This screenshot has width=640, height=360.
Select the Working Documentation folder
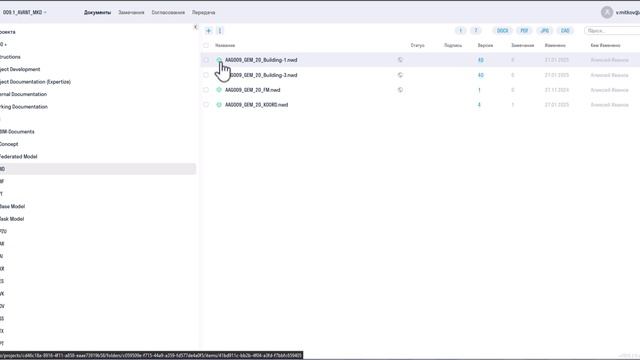pos(24,107)
